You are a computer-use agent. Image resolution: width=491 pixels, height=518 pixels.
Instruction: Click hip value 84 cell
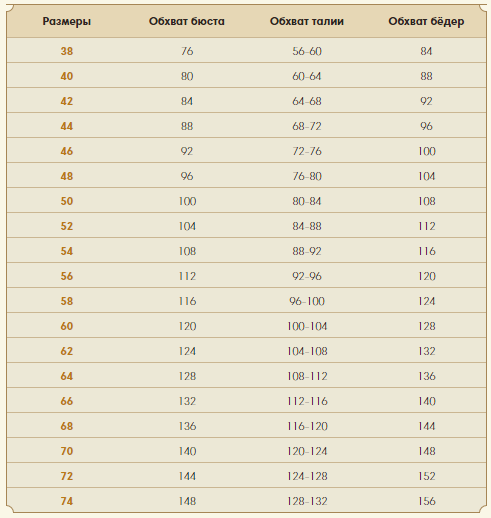pos(426,51)
